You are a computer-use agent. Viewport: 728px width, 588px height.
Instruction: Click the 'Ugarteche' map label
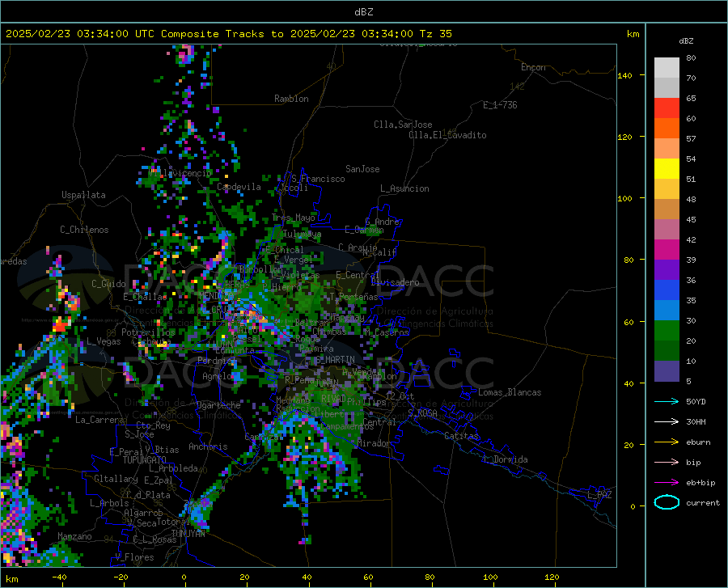218,405
